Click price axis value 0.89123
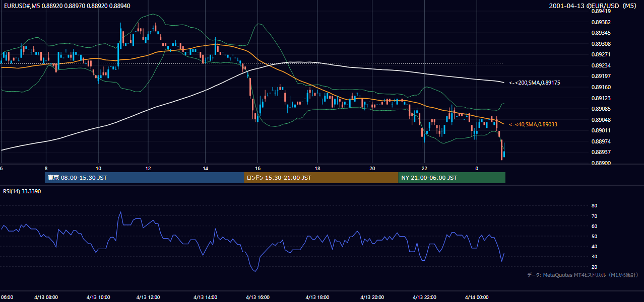This screenshot has width=644, height=302. point(601,98)
